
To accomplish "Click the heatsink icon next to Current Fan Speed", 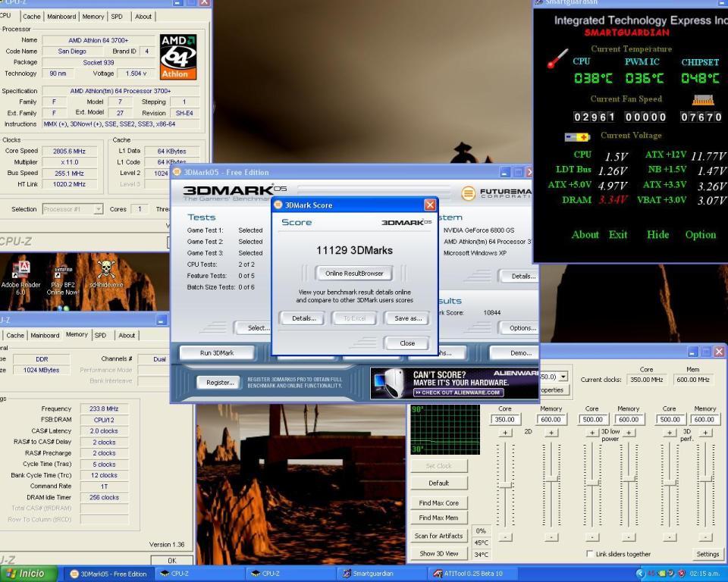I will (703, 100).
